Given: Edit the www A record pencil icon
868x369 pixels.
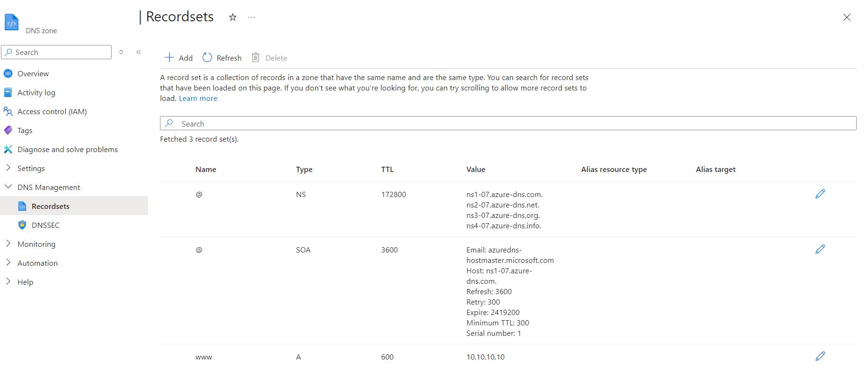Looking at the screenshot, I should point(820,356).
